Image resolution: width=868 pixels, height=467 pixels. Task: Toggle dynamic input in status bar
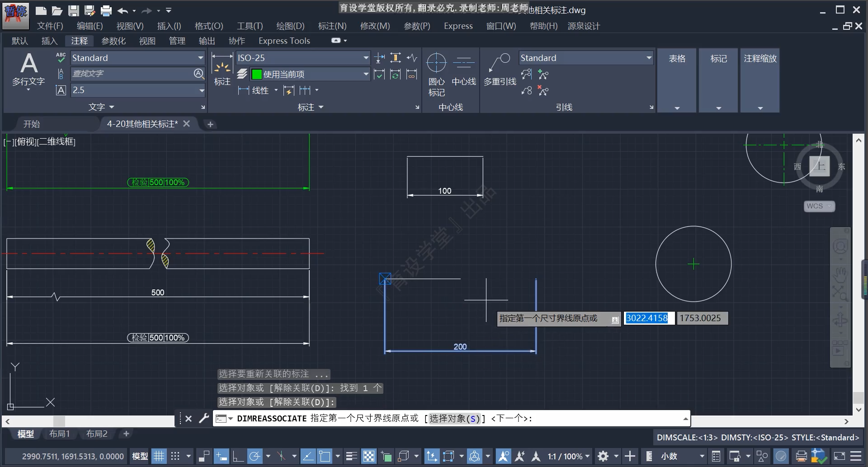point(221,456)
